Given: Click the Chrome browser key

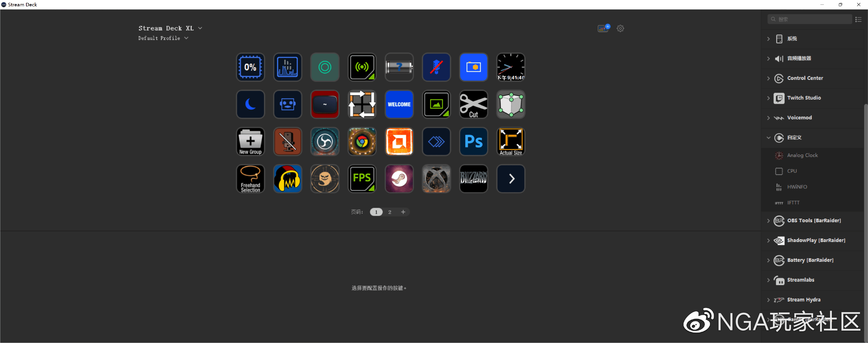Looking at the screenshot, I should [362, 142].
